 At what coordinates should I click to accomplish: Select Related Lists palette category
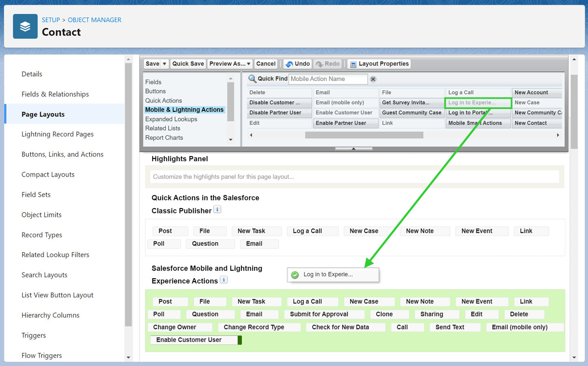tap(163, 128)
